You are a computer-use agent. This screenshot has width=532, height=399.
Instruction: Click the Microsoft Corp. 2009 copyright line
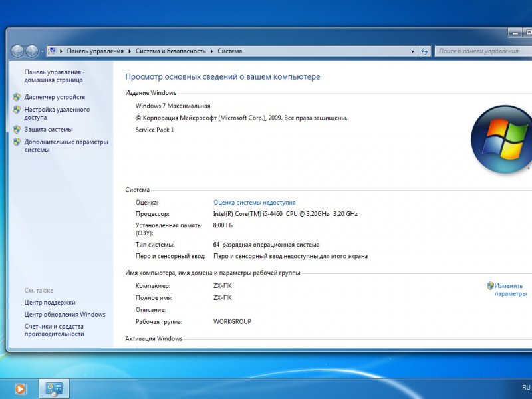click(x=241, y=118)
